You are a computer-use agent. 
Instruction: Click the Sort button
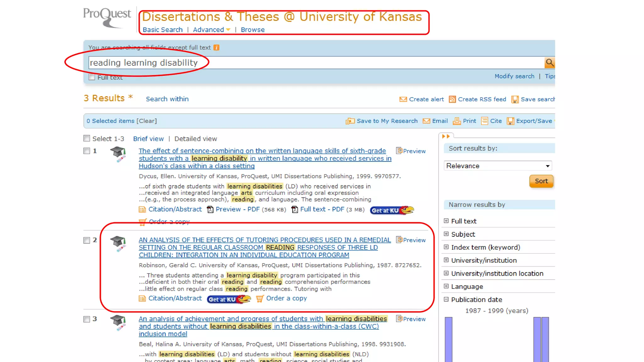coord(541,181)
